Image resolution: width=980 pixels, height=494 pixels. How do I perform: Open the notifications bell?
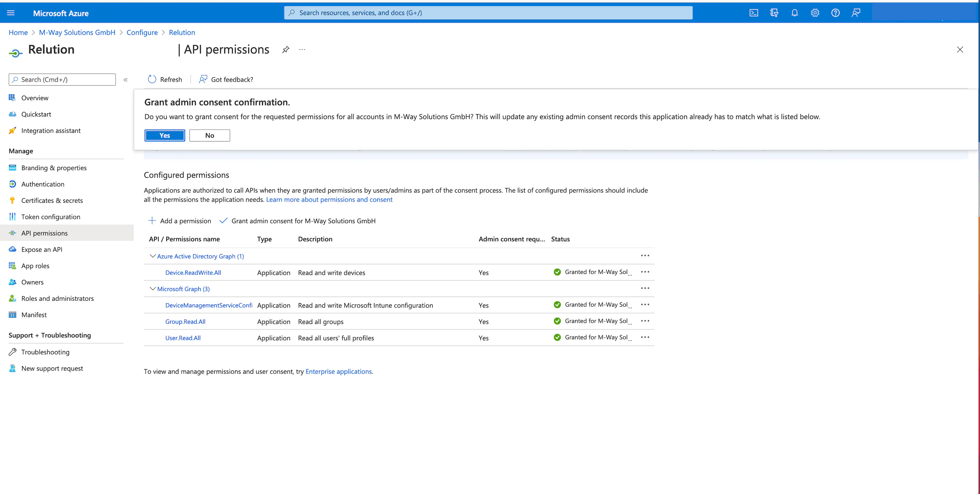pos(794,13)
